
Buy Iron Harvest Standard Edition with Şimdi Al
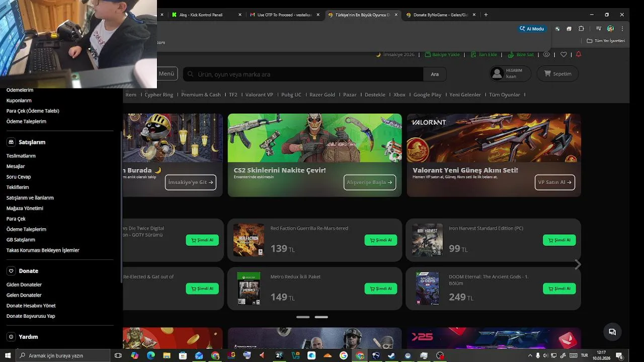pyautogui.click(x=559, y=240)
